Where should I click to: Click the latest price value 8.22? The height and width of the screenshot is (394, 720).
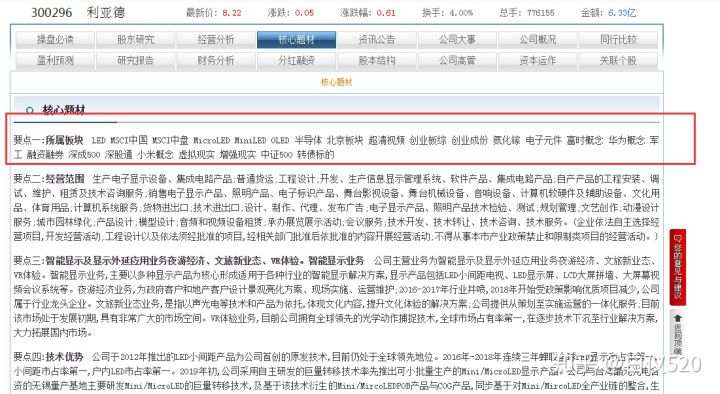click(231, 13)
